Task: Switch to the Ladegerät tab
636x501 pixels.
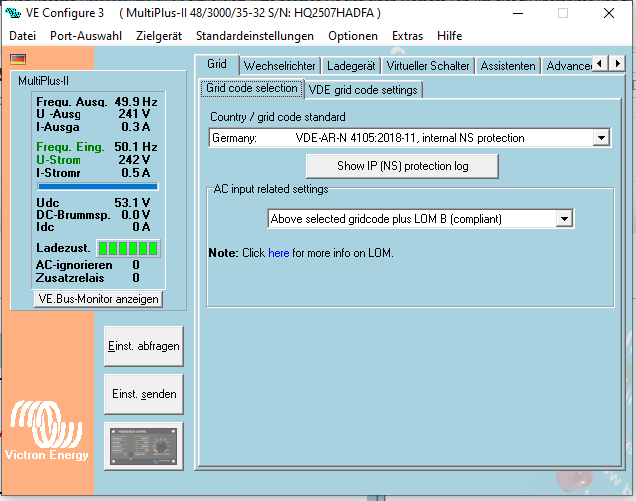Action: click(x=351, y=66)
